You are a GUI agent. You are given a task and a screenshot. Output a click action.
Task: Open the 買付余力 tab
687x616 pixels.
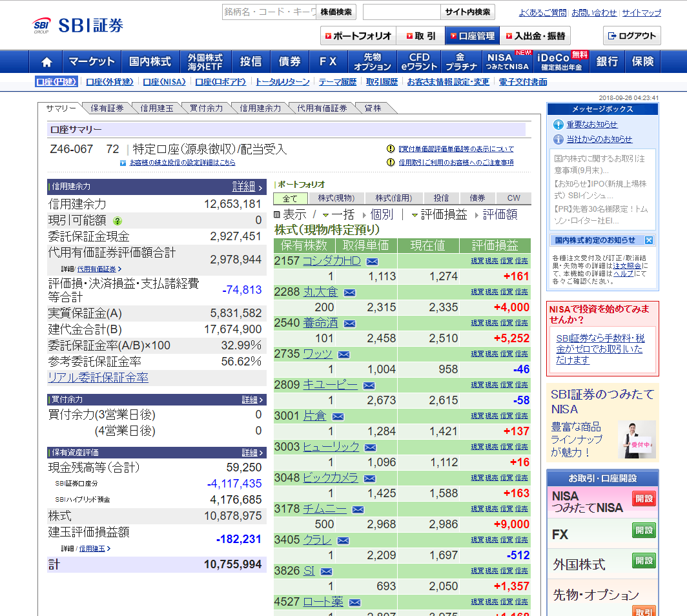[x=207, y=108]
